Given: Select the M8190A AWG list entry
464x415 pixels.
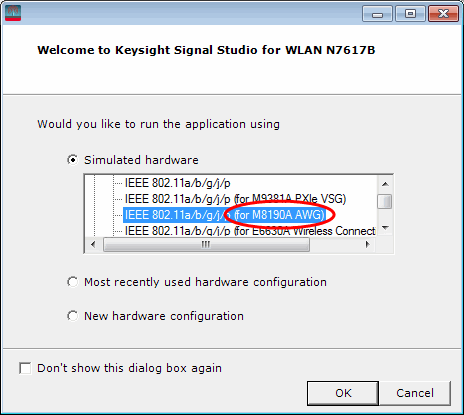Looking at the screenshot, I should (225, 215).
